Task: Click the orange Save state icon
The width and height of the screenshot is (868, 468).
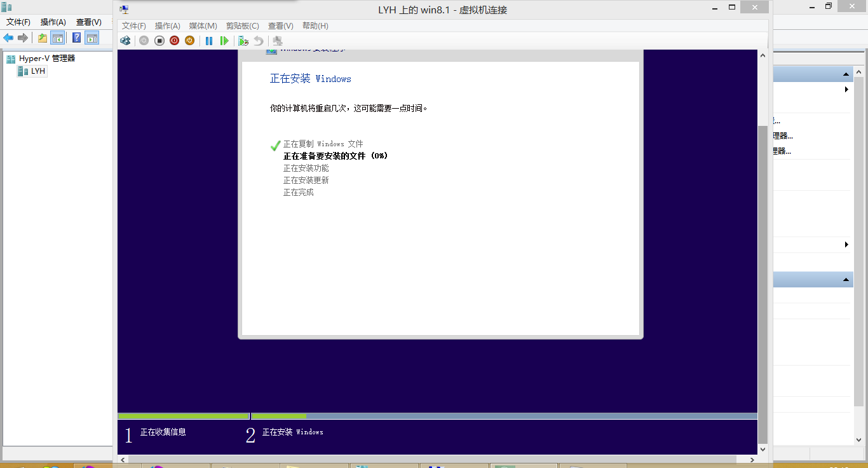Action: click(189, 41)
